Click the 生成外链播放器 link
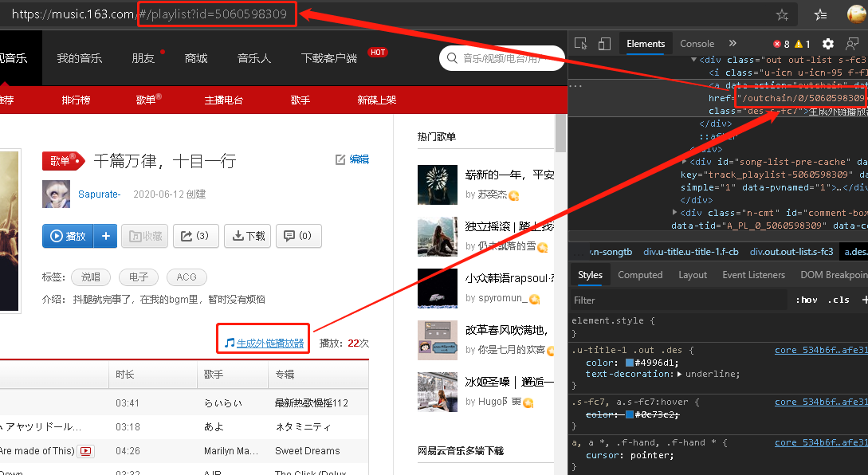This screenshot has width=868, height=475. click(x=270, y=343)
